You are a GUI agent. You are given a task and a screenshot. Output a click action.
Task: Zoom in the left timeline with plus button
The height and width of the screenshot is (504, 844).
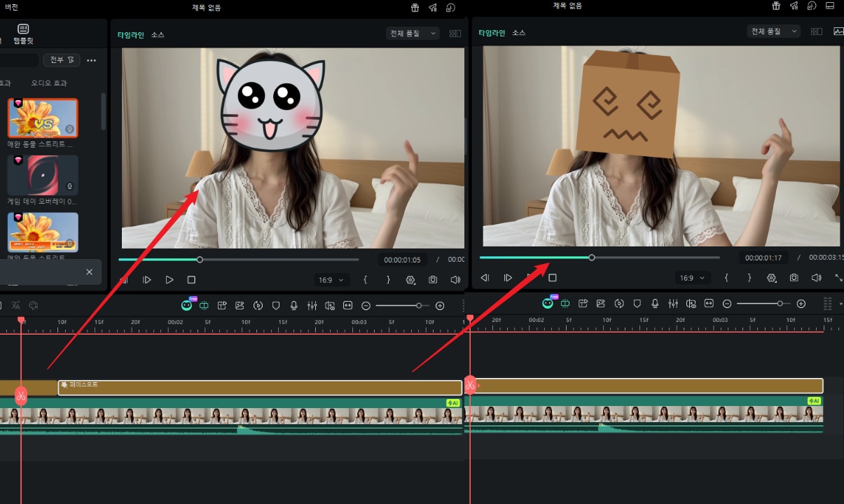(440, 306)
